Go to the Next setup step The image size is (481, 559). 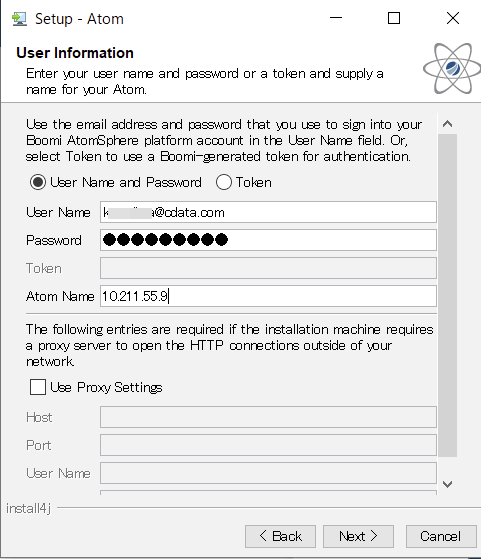click(x=358, y=536)
